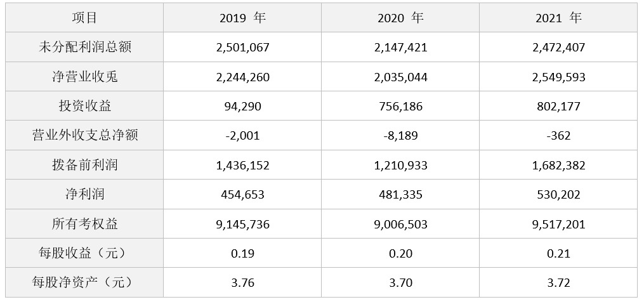Select the 2020 年 column header
The image size is (644, 302).
coord(400,18)
